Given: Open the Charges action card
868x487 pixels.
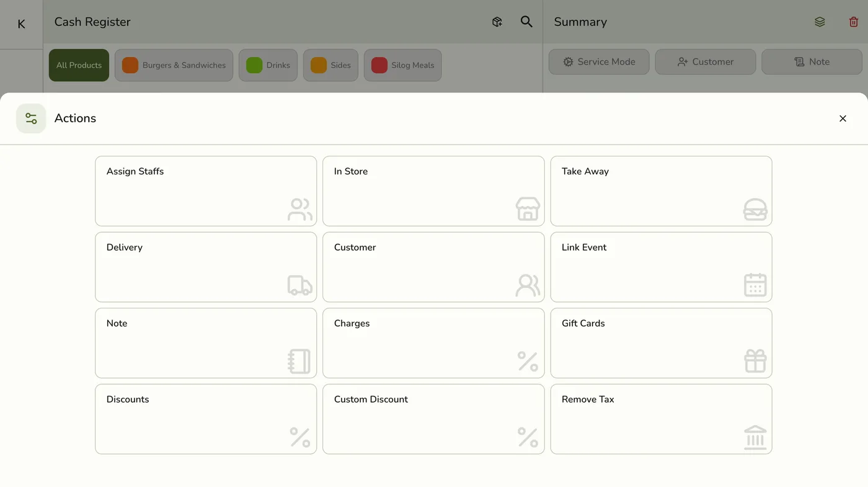Looking at the screenshot, I should click(433, 343).
